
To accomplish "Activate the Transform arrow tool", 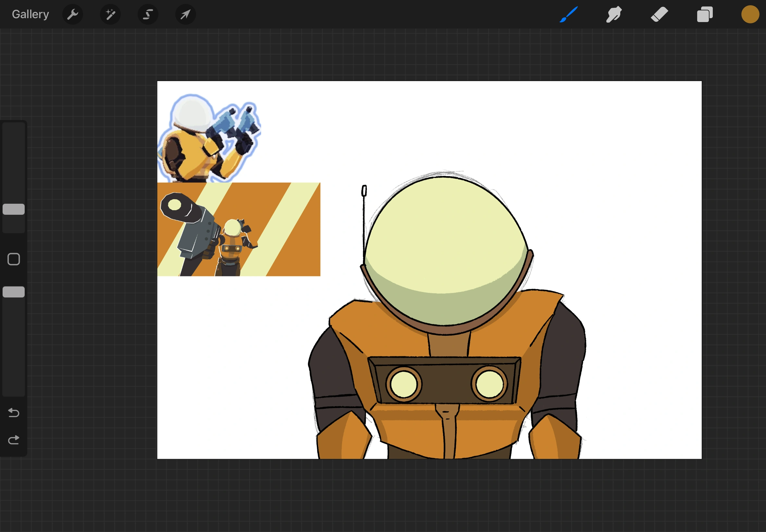I will tap(185, 14).
